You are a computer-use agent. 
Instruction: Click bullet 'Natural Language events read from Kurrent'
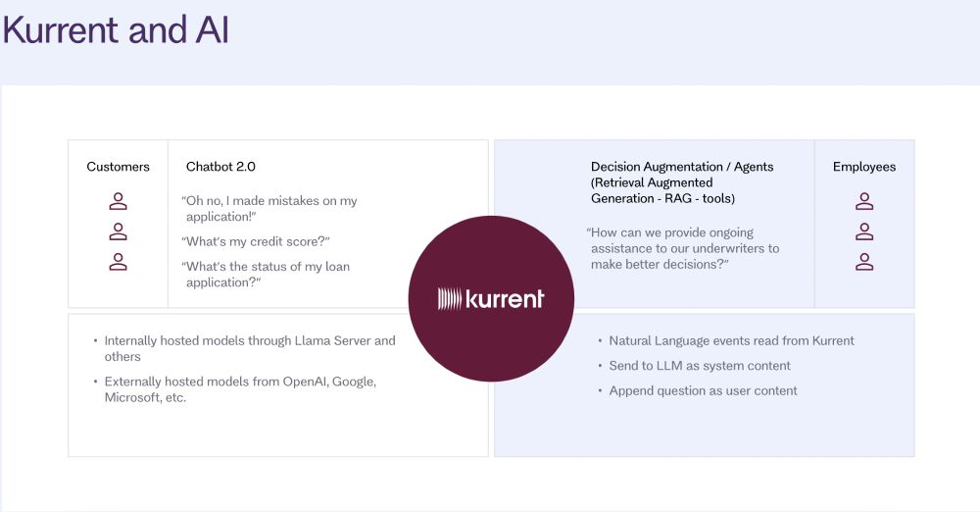[726, 340]
